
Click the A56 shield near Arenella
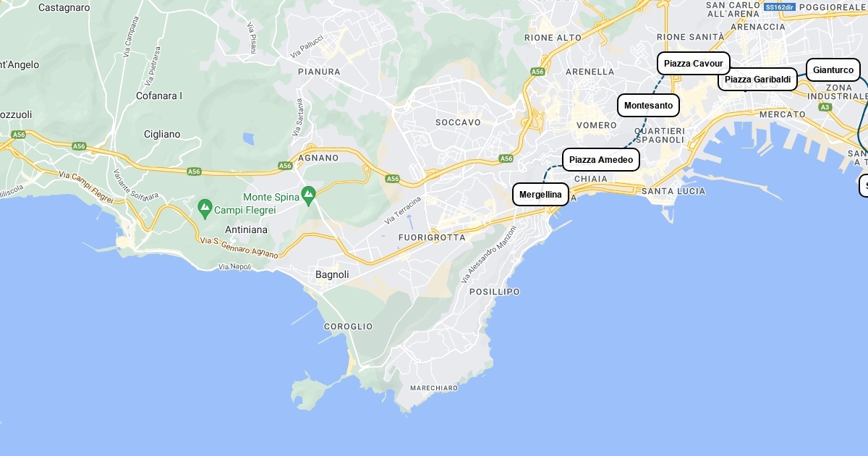537,72
